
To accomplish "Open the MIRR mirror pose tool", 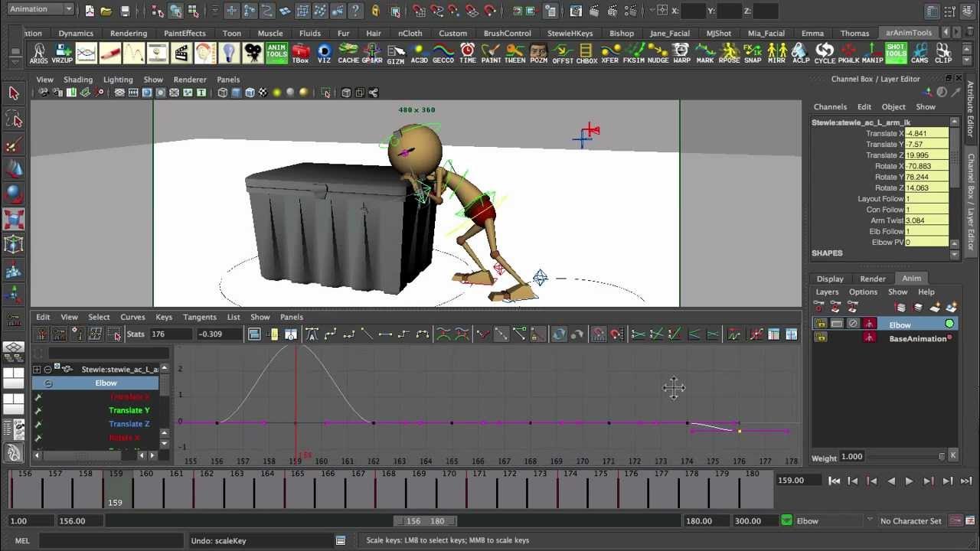I will [x=776, y=53].
